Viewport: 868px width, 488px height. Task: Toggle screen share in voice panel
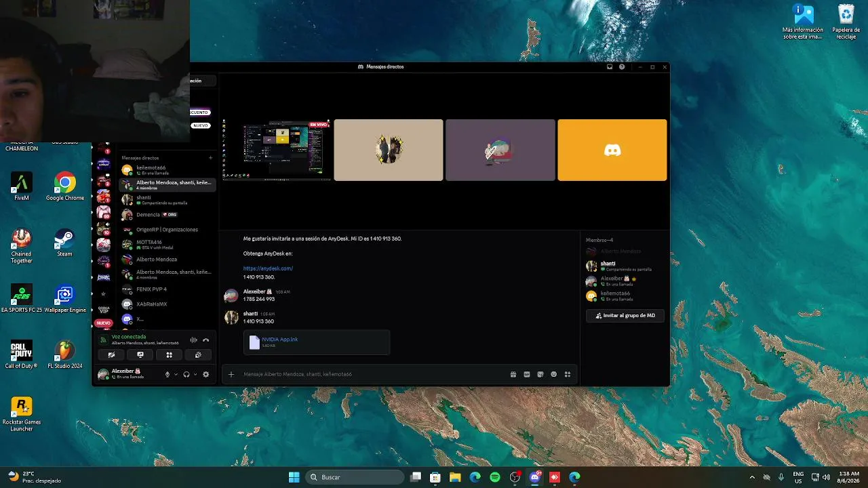click(x=140, y=354)
